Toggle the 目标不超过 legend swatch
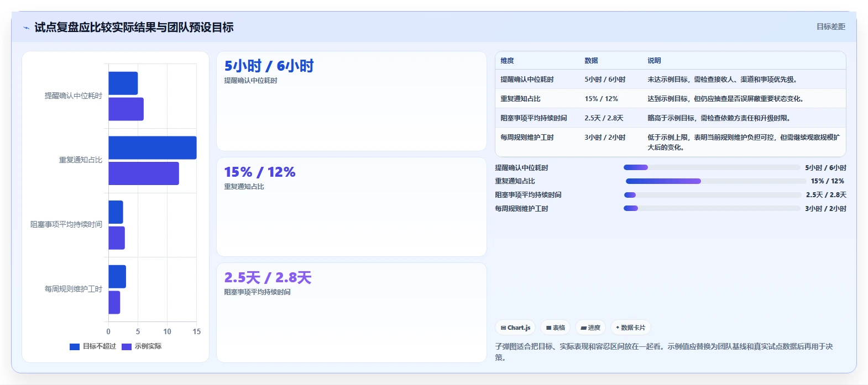 coord(75,347)
